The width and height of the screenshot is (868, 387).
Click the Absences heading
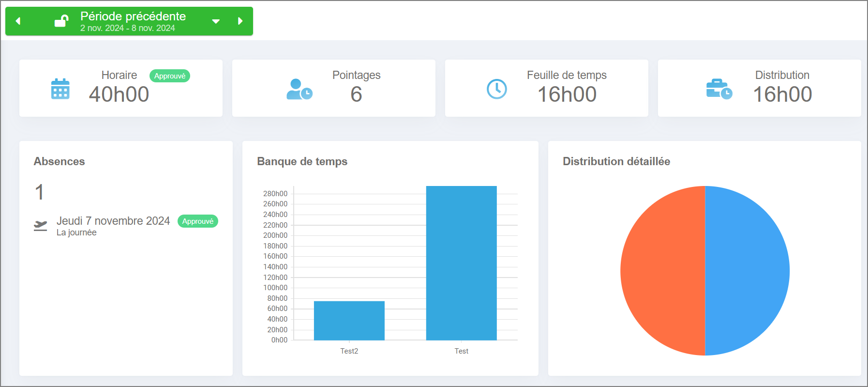[60, 161]
